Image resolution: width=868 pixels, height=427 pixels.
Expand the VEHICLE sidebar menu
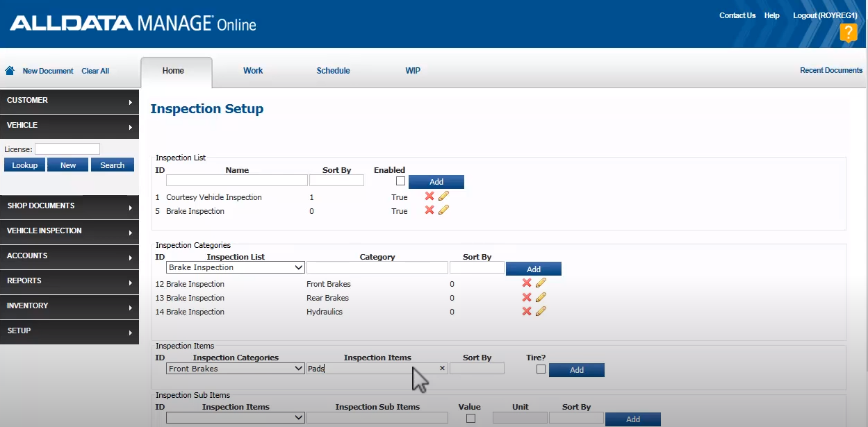[69, 126]
